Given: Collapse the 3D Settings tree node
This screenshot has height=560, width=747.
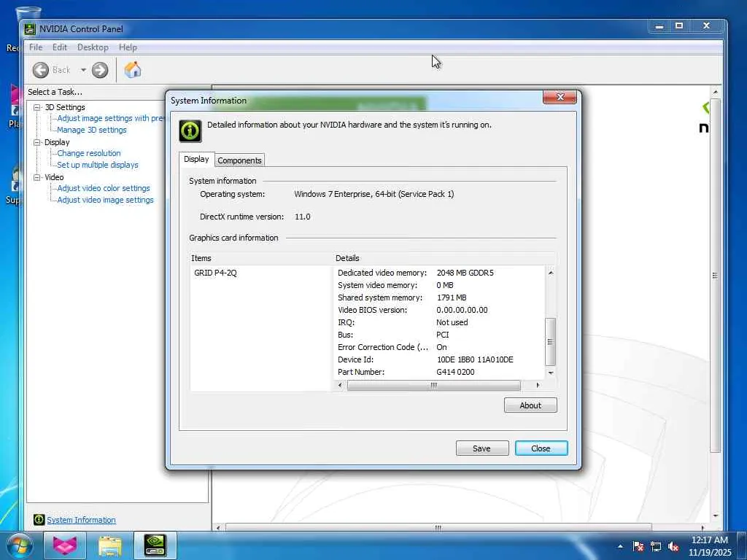Looking at the screenshot, I should click(36, 107).
